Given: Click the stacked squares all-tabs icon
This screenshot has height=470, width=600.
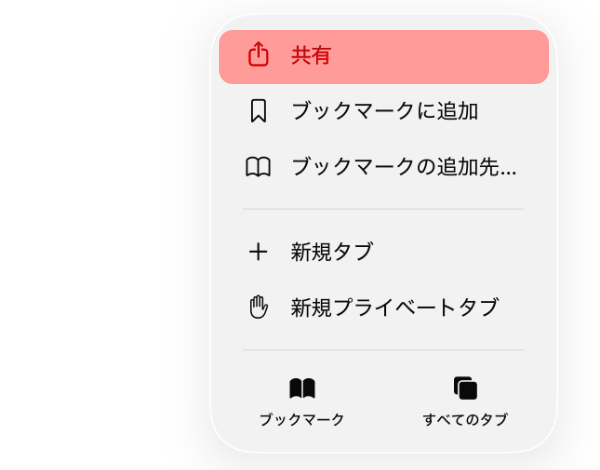Looking at the screenshot, I should (465, 388).
